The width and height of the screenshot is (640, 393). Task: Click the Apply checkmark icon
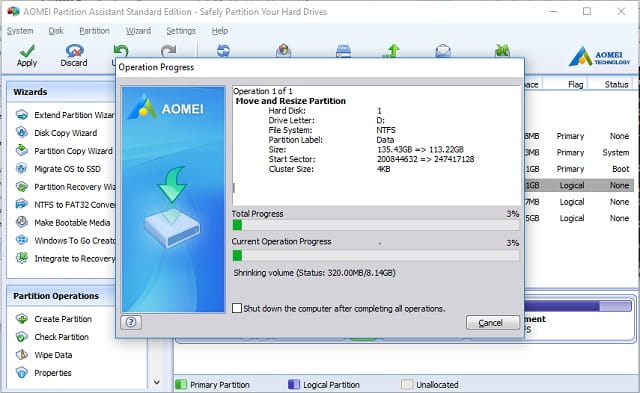27,51
